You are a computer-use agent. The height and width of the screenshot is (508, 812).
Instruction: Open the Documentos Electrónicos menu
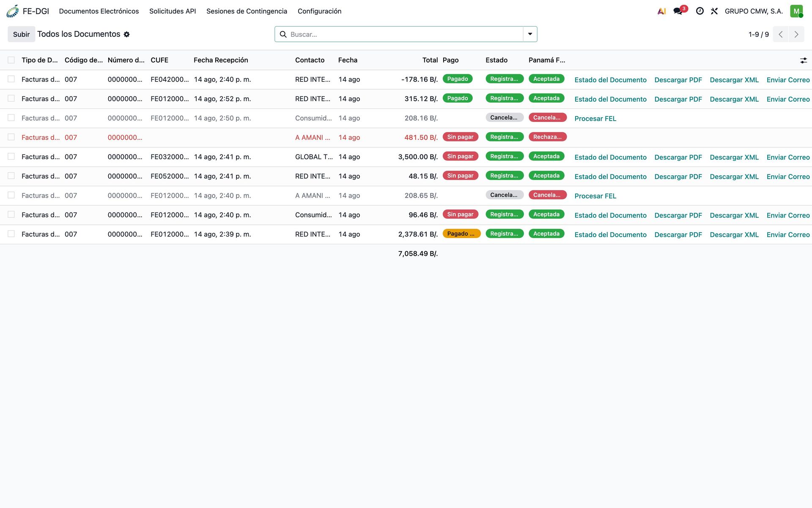click(99, 11)
